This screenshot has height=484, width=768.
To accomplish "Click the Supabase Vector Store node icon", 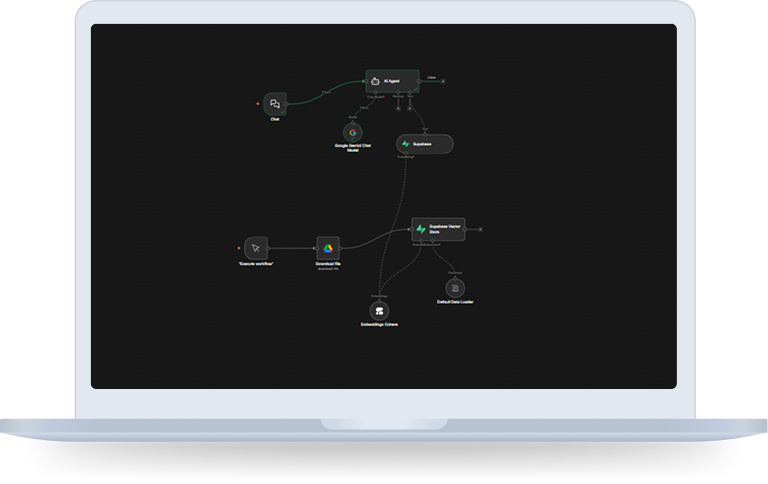I will [421, 229].
